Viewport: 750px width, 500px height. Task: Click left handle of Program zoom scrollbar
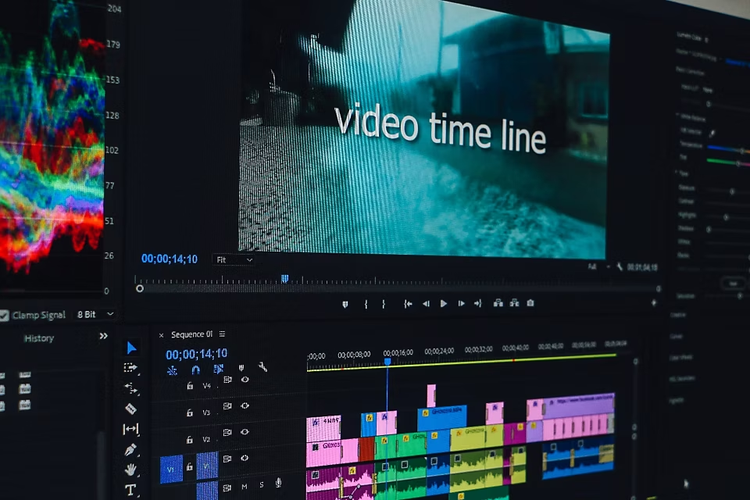[140, 289]
